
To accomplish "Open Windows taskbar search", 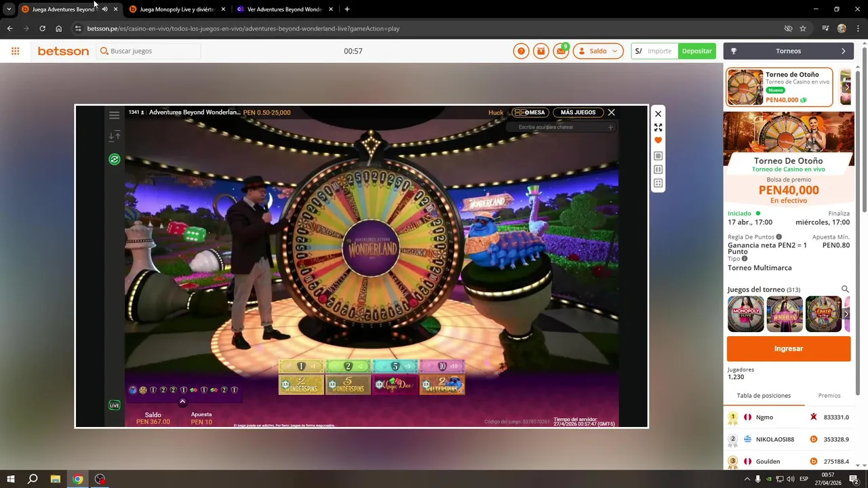I will [33, 479].
